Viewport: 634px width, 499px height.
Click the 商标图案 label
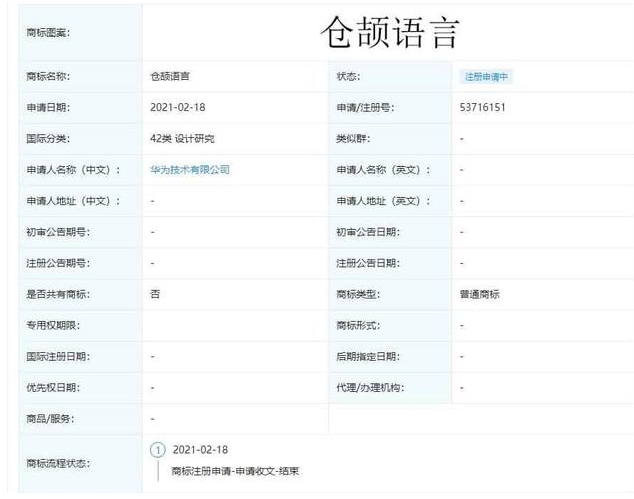[48, 32]
